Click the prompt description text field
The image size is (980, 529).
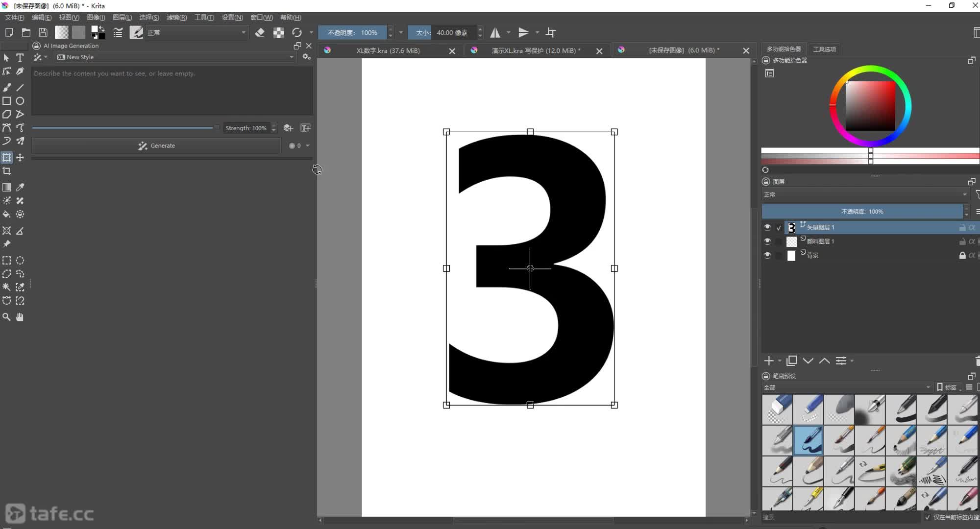[x=172, y=91]
